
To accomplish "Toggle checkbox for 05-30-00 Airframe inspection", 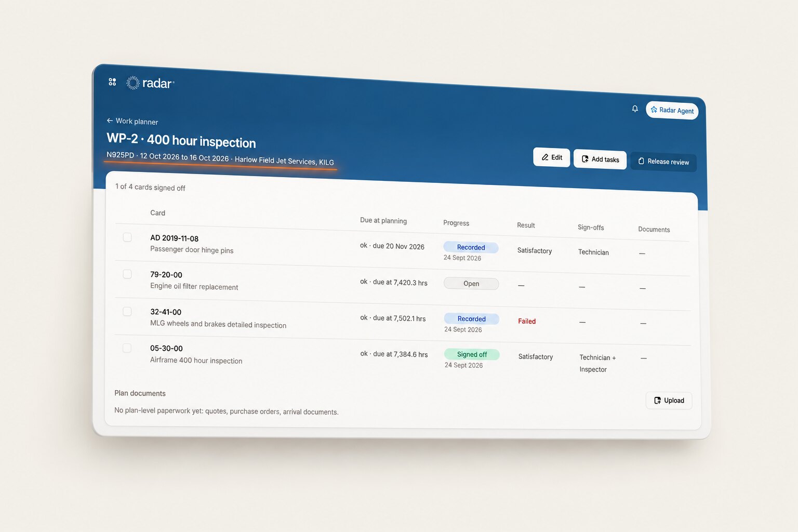I will [x=127, y=348].
